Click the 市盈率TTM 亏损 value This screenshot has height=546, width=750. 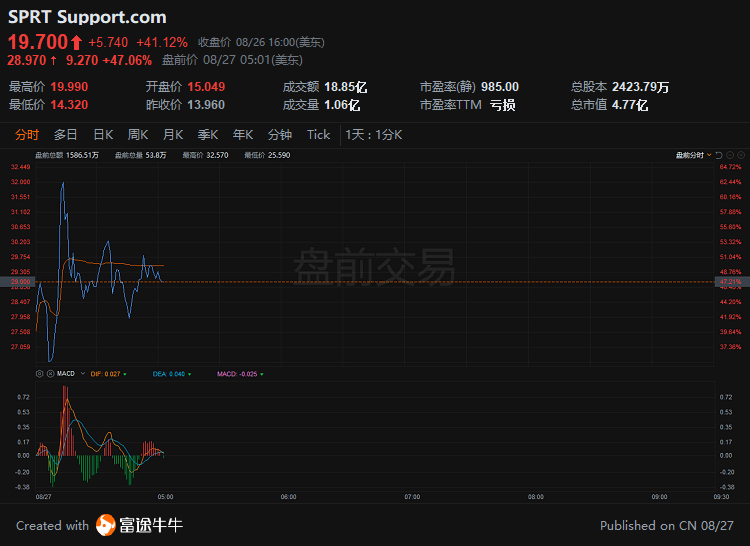(502, 105)
